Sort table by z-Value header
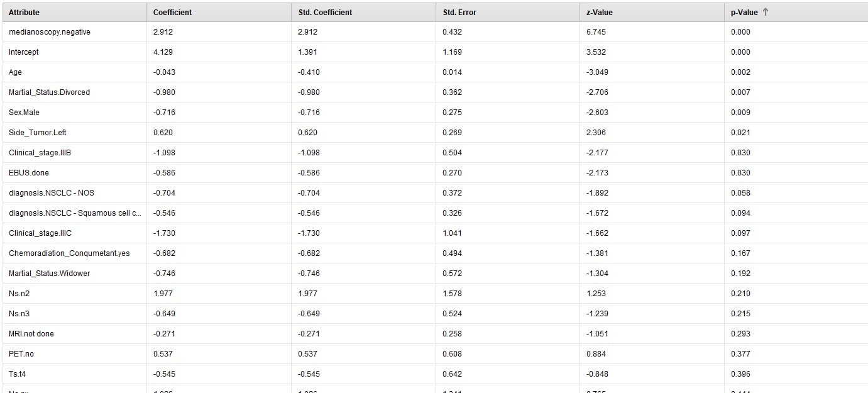Viewport: 868px width, 393px height. (652, 13)
